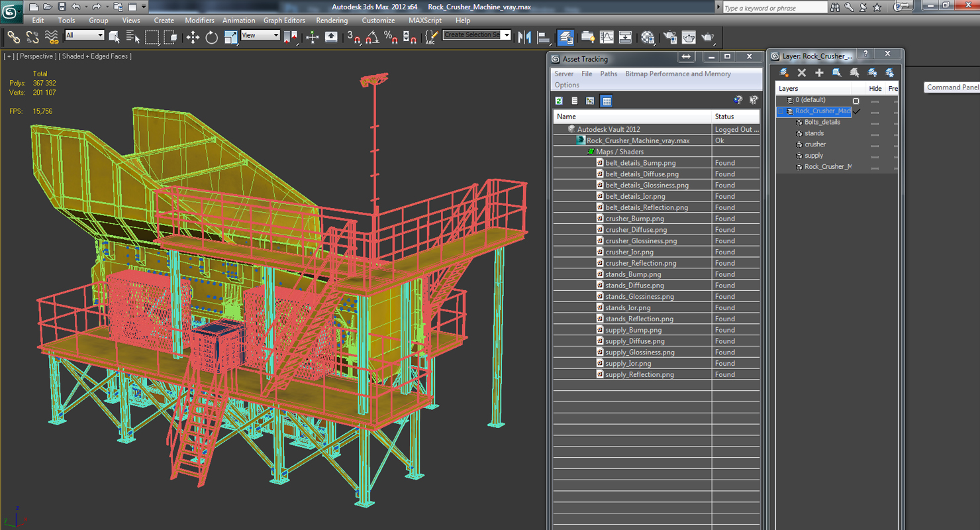Toggle Window/Crossing selection mode
Viewport: 980px width, 530px height.
click(170, 37)
